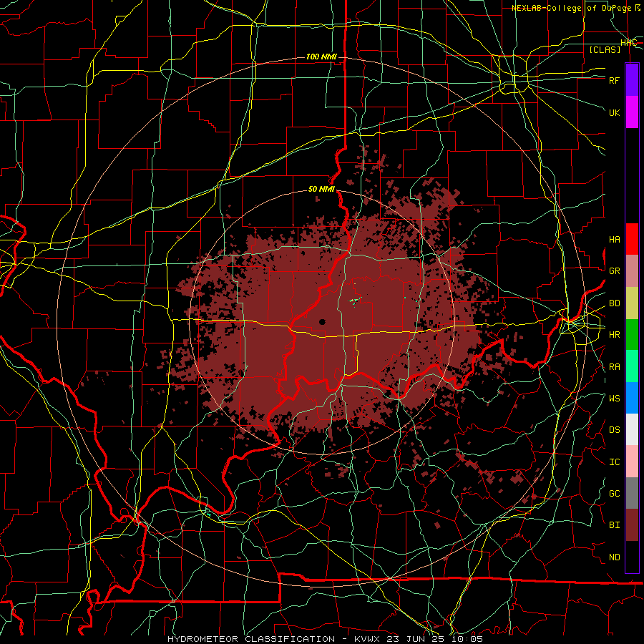The width and height of the screenshot is (644, 644).
Task: Click the black radar site dot at center
Action: (322, 321)
